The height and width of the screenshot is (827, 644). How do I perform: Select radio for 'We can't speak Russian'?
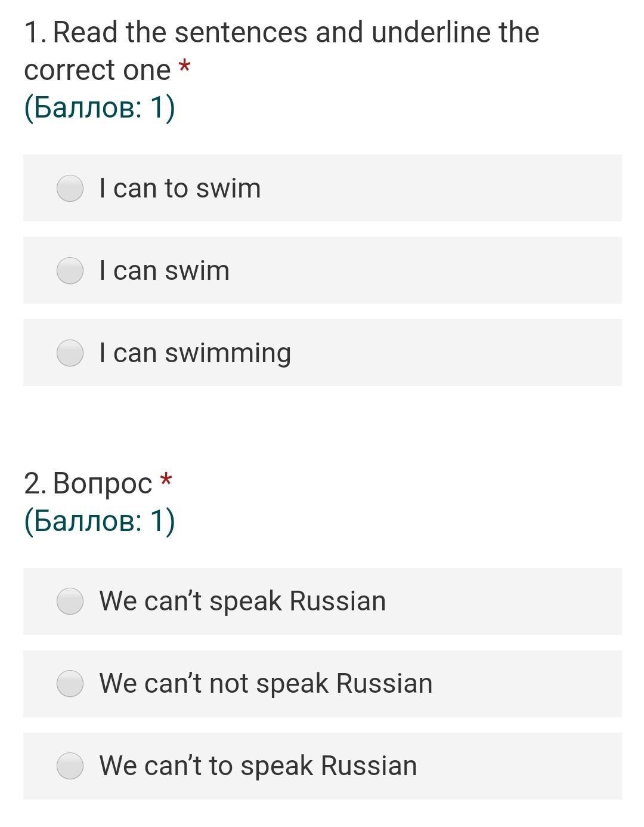click(x=70, y=601)
